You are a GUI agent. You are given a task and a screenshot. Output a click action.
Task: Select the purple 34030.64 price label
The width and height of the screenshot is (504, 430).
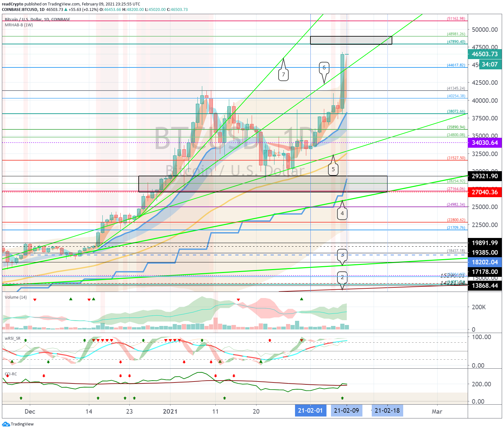[485, 143]
